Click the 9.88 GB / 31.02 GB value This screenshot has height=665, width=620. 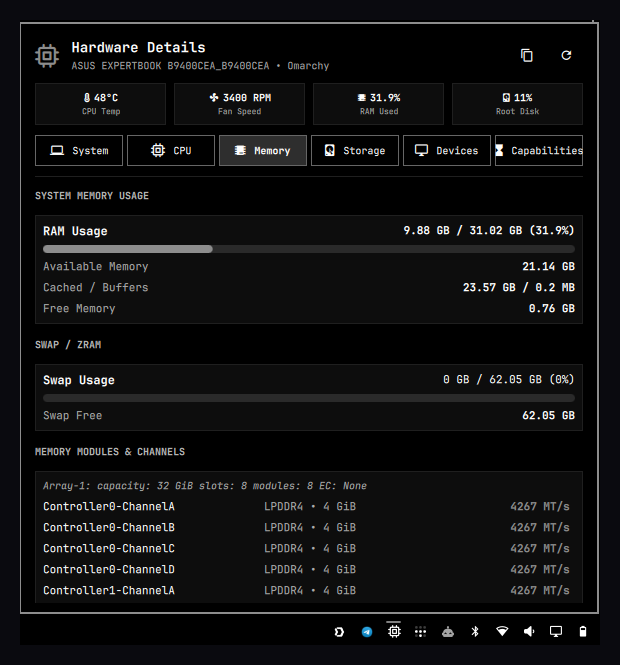pos(489,231)
